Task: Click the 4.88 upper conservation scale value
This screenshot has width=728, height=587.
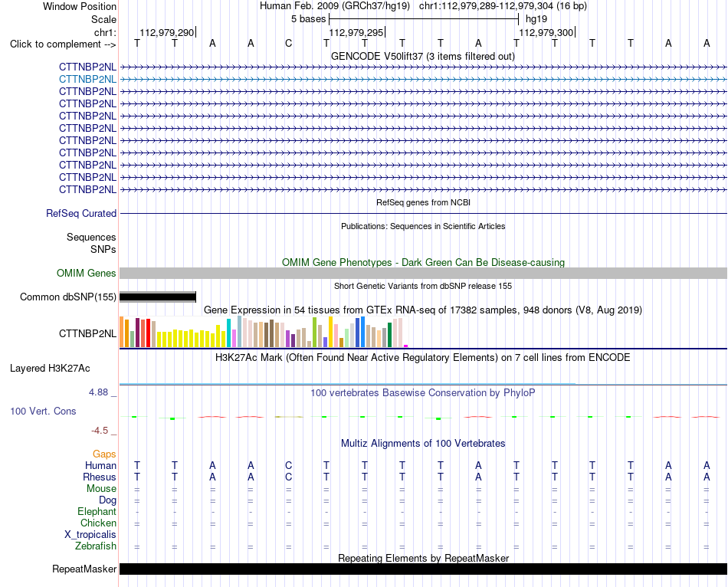Action: click(98, 392)
